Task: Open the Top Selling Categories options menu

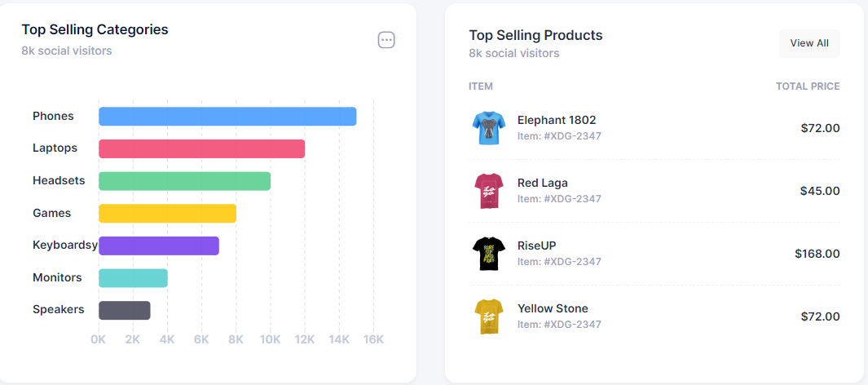Action: 386,40
